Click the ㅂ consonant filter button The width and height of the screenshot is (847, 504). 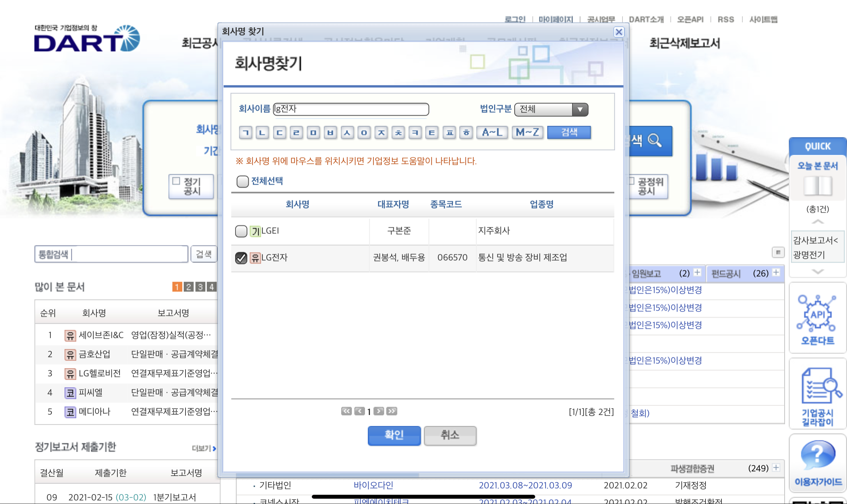pos(330,133)
